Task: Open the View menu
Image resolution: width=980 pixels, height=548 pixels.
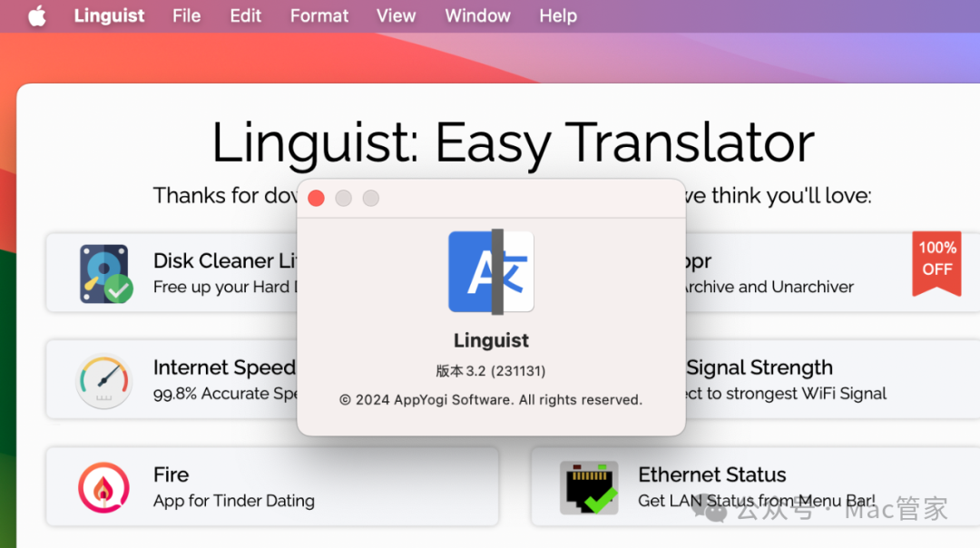Action: (396, 15)
